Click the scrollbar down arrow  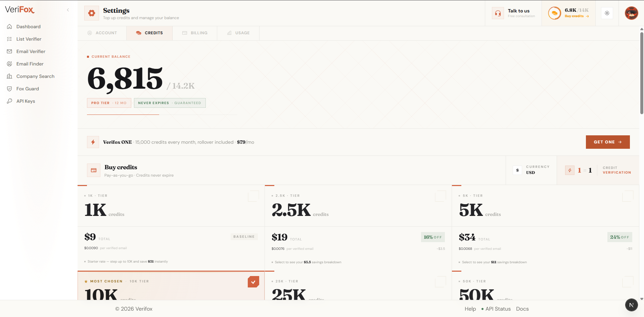tap(642, 299)
